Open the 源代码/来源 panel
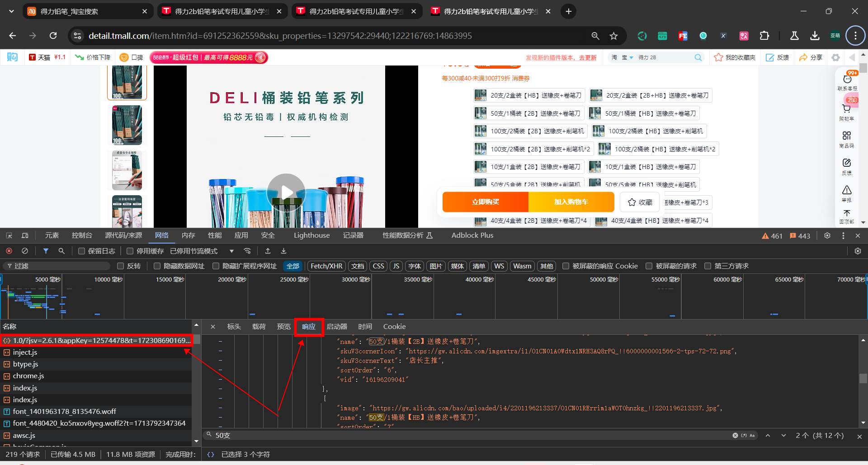Image resolution: width=868 pixels, height=465 pixels. tap(123, 235)
